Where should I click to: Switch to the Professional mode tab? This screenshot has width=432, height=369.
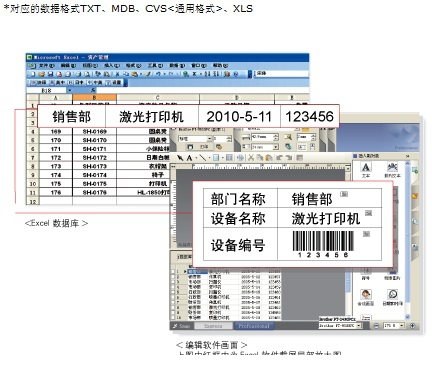coord(254,326)
